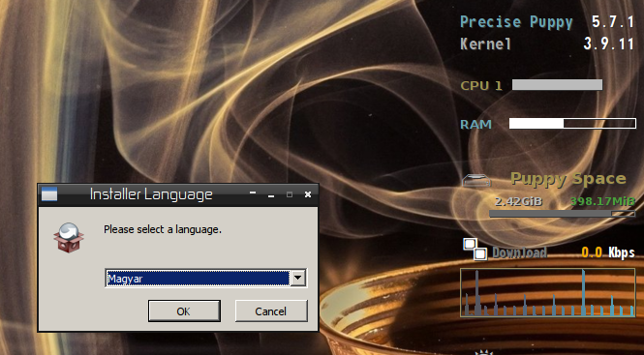644x355 pixels.
Task: Click the RAM label
Action: pyautogui.click(x=475, y=125)
